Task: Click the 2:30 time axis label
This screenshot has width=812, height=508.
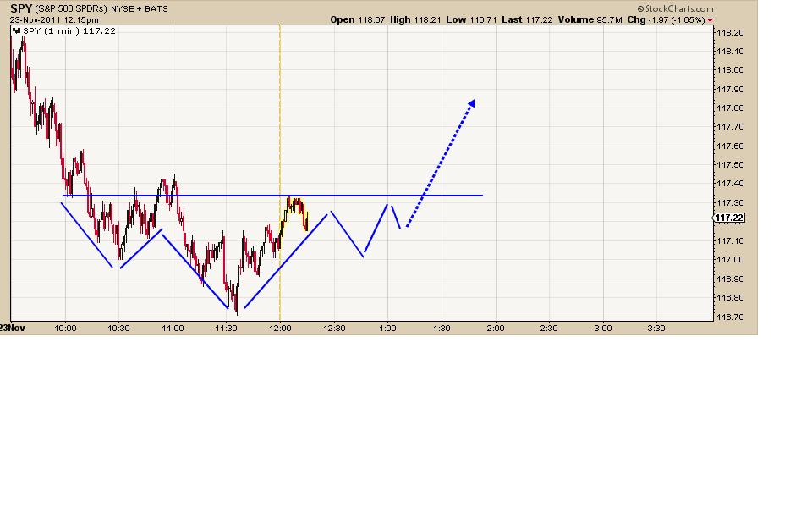Action: pos(549,329)
